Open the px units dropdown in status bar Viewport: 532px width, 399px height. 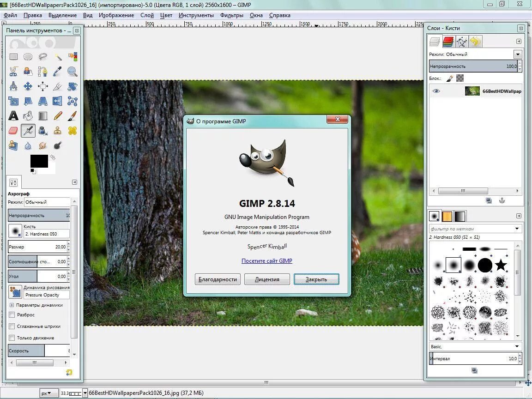tap(48, 393)
